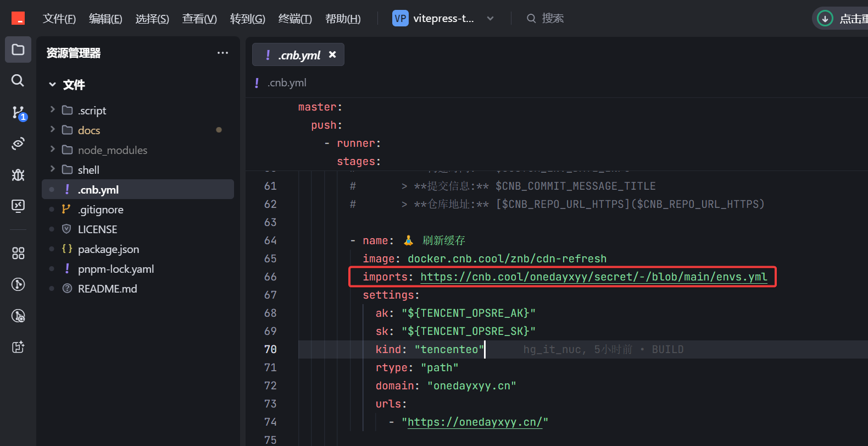Click the .cnb.yml breadcrumb path
The width and height of the screenshot is (868, 446).
point(287,82)
